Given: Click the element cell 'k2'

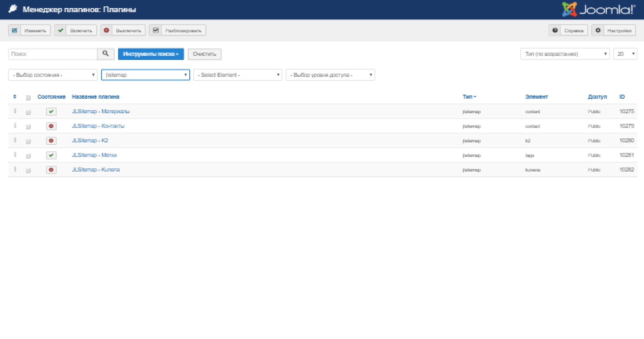Looking at the screenshot, I should 528,141.
